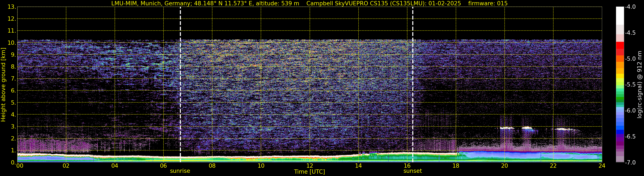Pick the blue segment of the colorbar
This screenshot has height=176, width=644.
coord(620,132)
